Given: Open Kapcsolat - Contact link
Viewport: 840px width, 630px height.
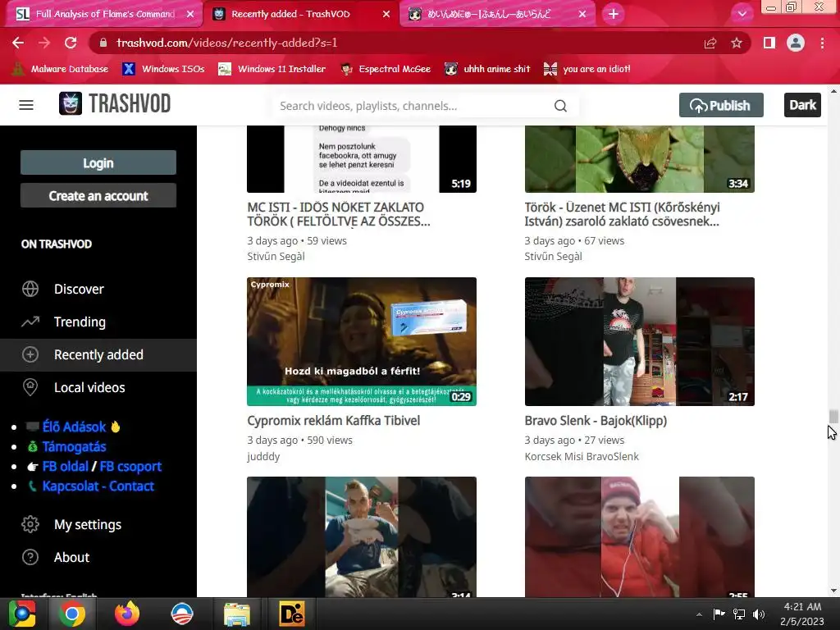Looking at the screenshot, I should click(98, 486).
